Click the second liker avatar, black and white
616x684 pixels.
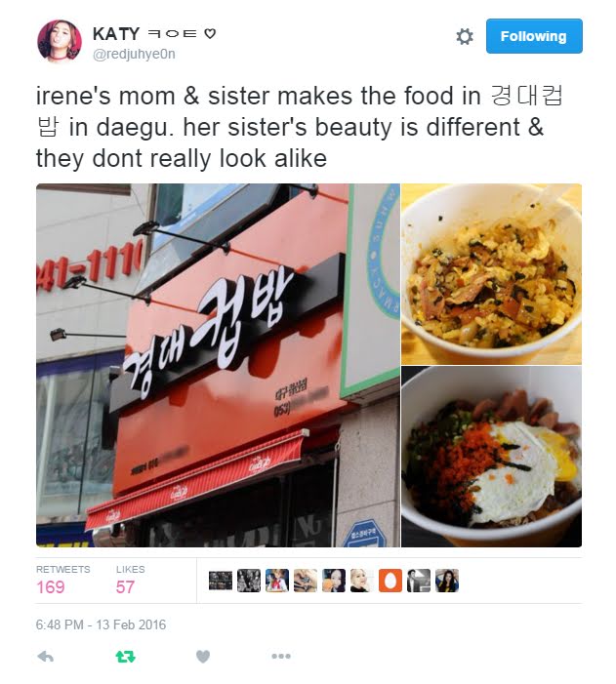pyautogui.click(x=249, y=581)
